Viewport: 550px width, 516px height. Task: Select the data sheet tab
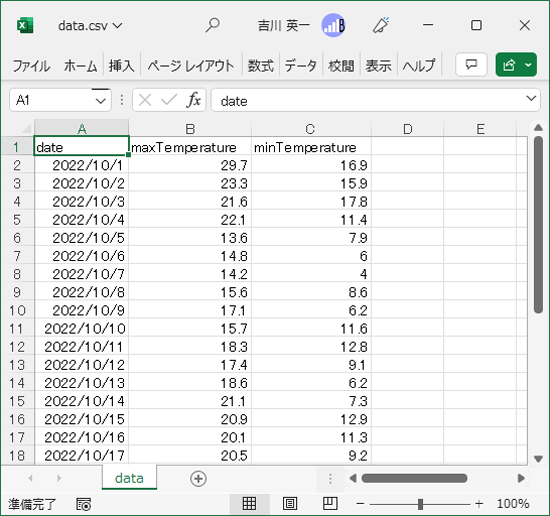click(129, 478)
